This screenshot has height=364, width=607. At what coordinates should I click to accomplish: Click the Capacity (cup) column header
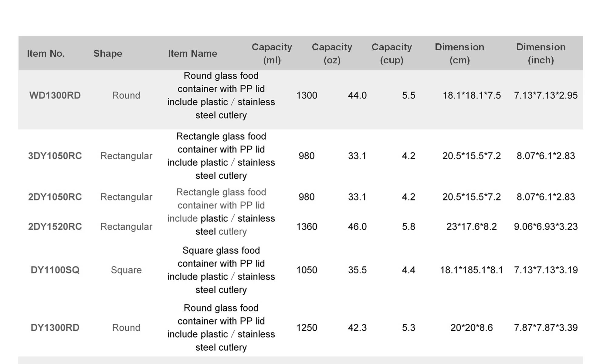tap(392, 53)
